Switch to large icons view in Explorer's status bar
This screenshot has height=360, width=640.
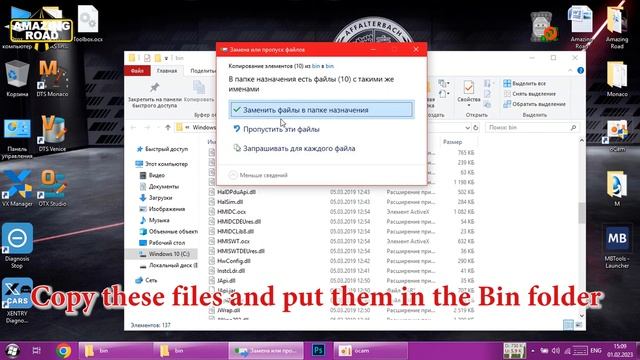coord(578,325)
